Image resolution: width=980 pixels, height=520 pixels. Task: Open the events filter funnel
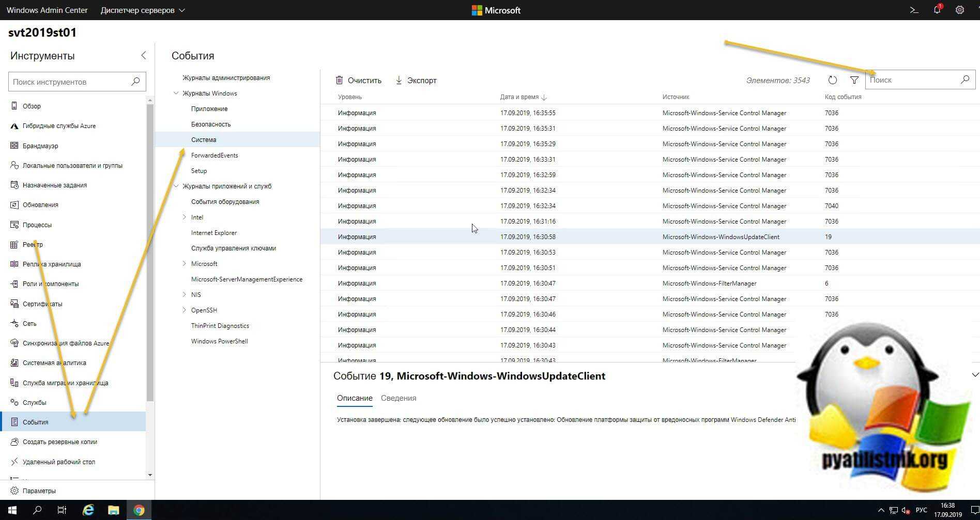[x=854, y=80]
